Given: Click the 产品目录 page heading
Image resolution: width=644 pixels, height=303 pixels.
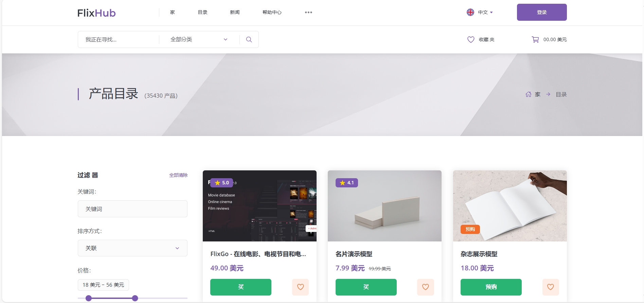Looking at the screenshot, I should (113, 94).
